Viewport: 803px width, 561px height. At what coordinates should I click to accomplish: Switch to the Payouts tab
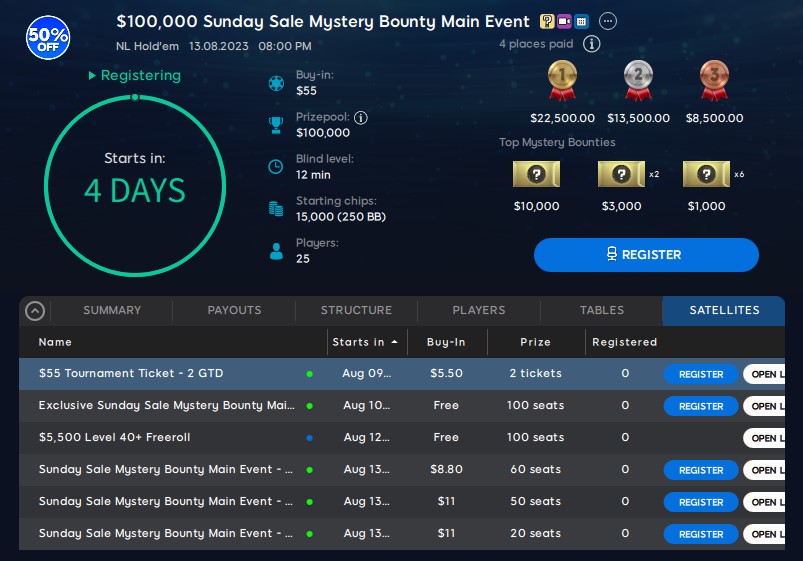tap(234, 310)
